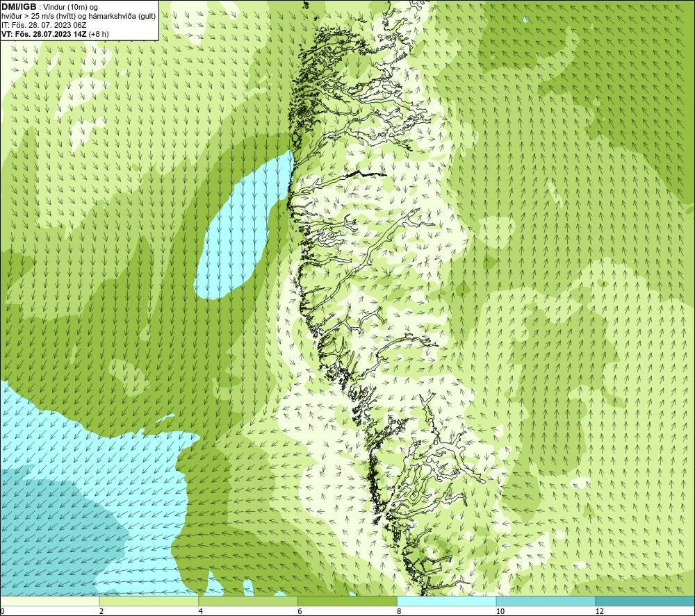The width and height of the screenshot is (695, 616).
Task: Click the legend label '2'
Action: [101, 611]
